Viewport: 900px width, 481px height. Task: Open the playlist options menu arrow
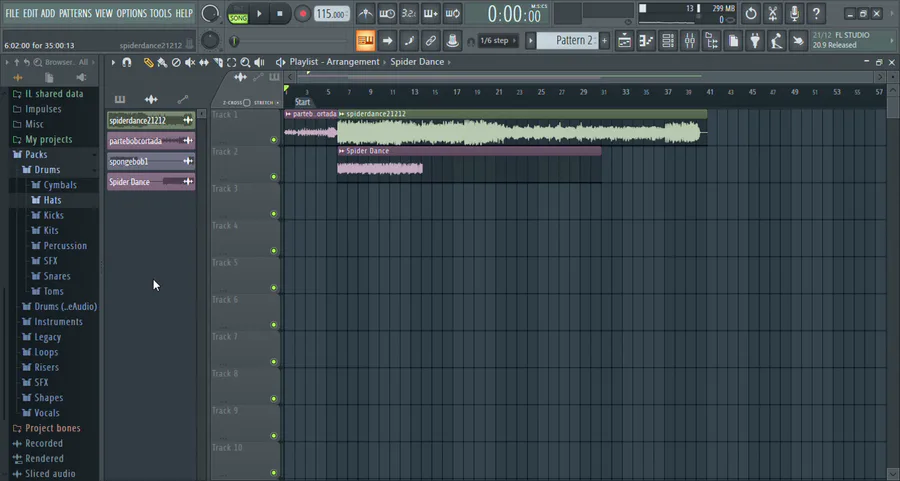click(113, 63)
